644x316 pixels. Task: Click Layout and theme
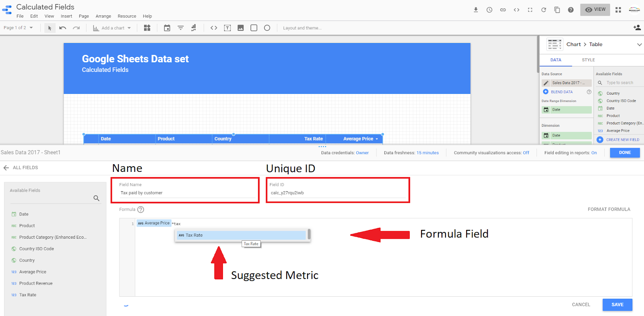302,28
